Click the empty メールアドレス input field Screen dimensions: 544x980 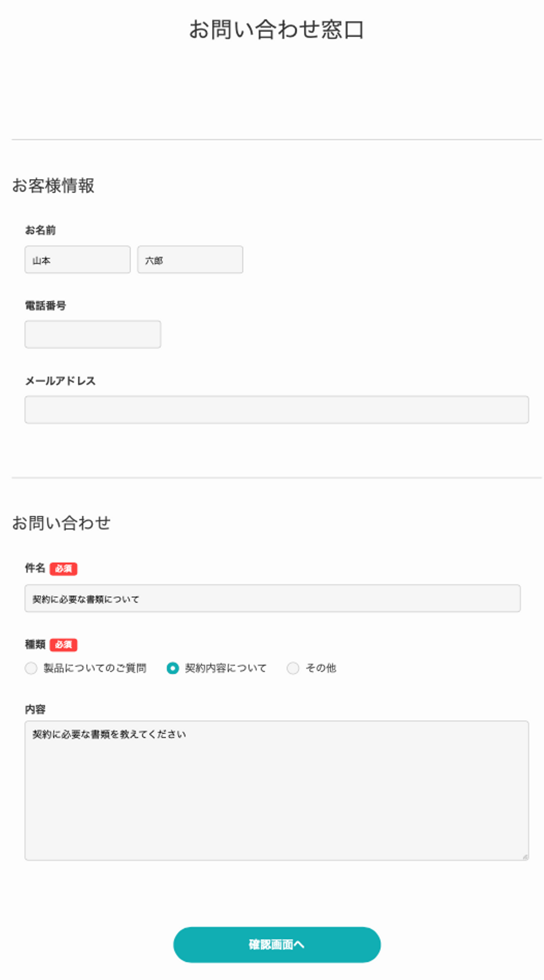[277, 409]
